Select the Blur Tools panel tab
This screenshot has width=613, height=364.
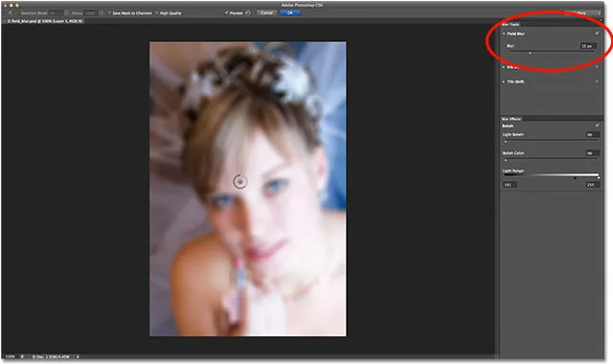pos(511,24)
